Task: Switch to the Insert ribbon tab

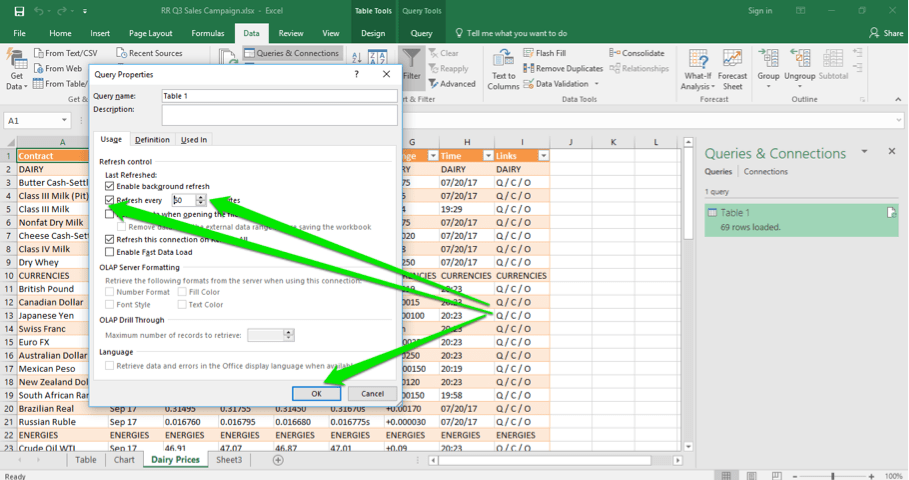Action: (100, 33)
